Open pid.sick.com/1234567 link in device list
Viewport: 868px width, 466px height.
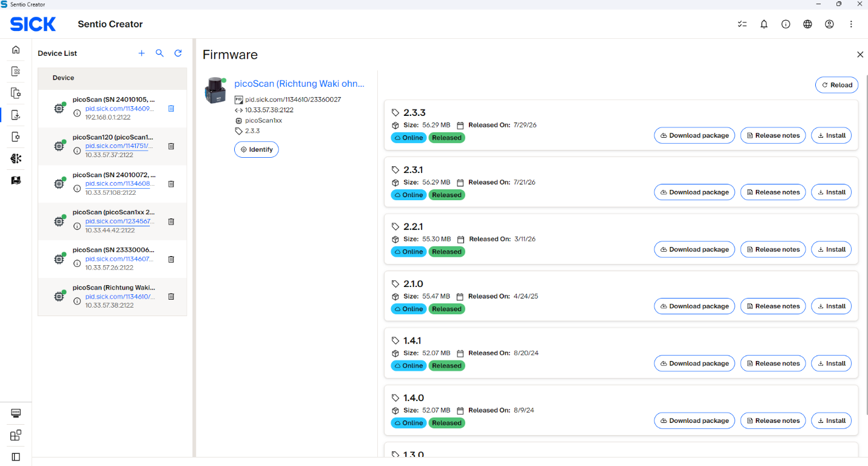[119, 221]
